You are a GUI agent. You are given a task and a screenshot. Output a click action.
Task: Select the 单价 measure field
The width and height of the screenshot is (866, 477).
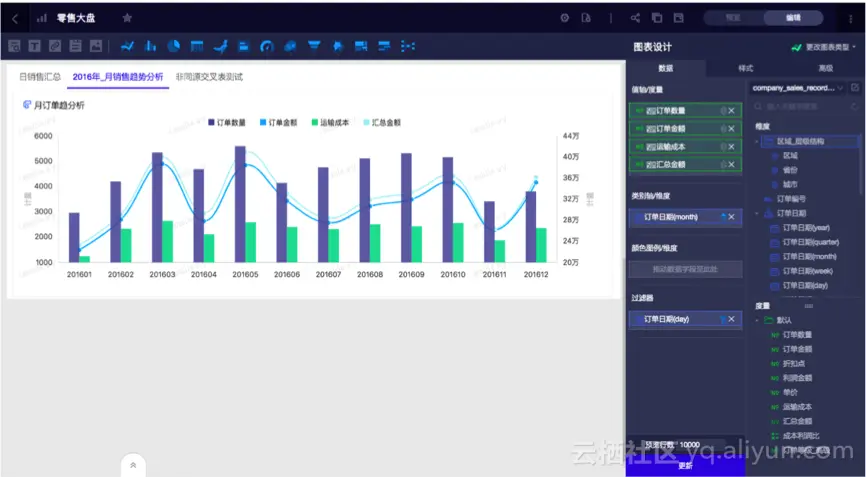(x=790, y=393)
